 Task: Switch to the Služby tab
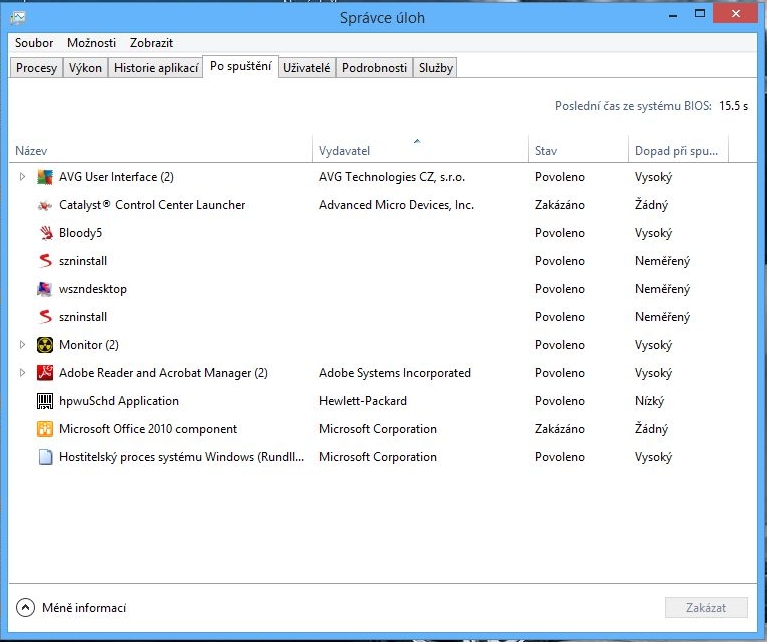coord(435,68)
